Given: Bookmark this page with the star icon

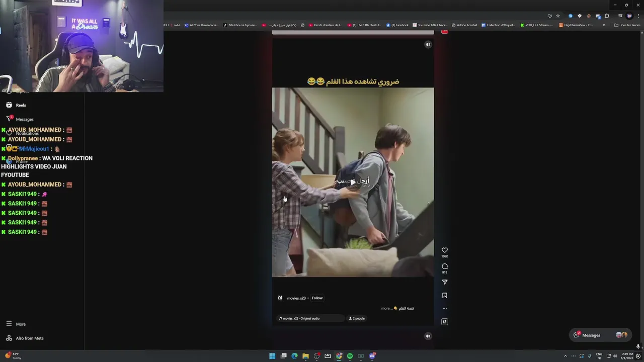Looking at the screenshot, I should (558, 16).
